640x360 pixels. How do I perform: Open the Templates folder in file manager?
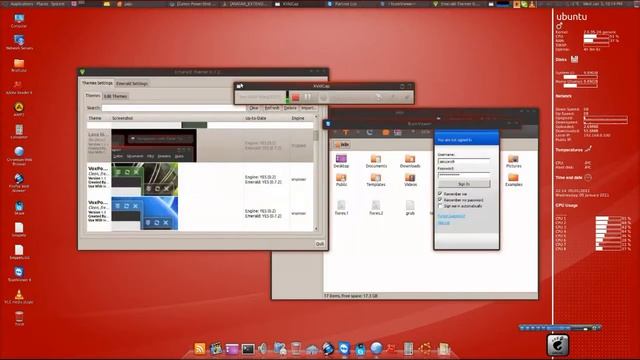[376, 180]
